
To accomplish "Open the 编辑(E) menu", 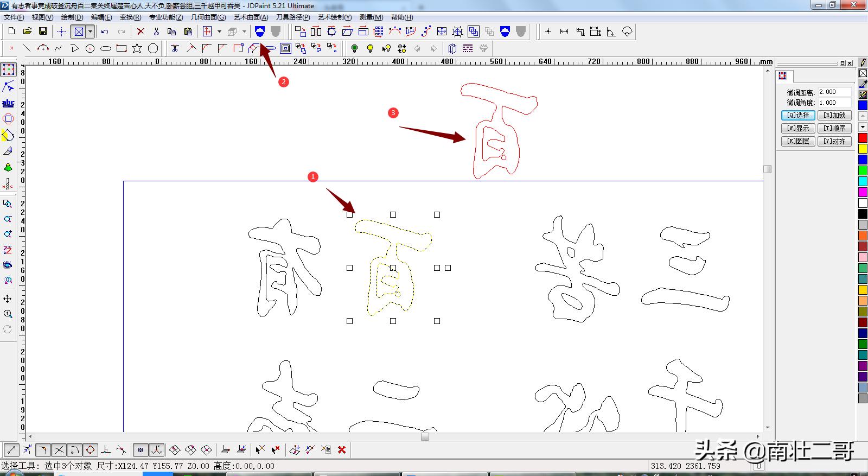I will 101,17.
